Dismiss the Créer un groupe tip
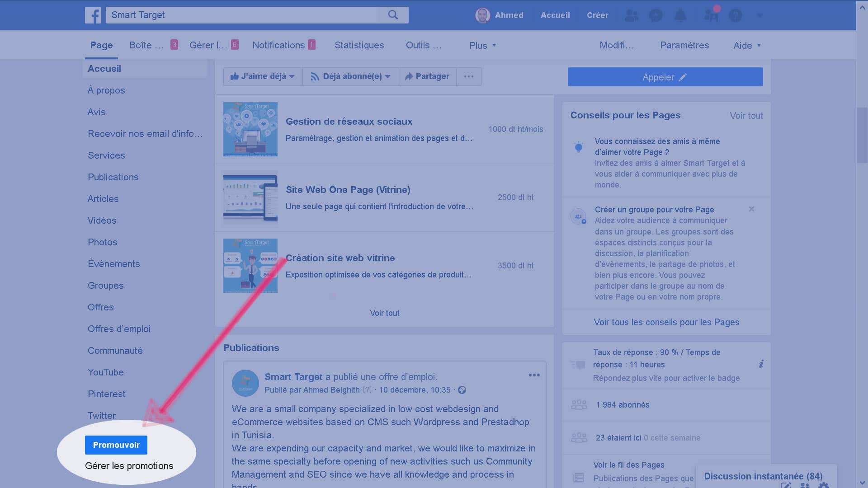868x488 pixels. click(x=751, y=209)
